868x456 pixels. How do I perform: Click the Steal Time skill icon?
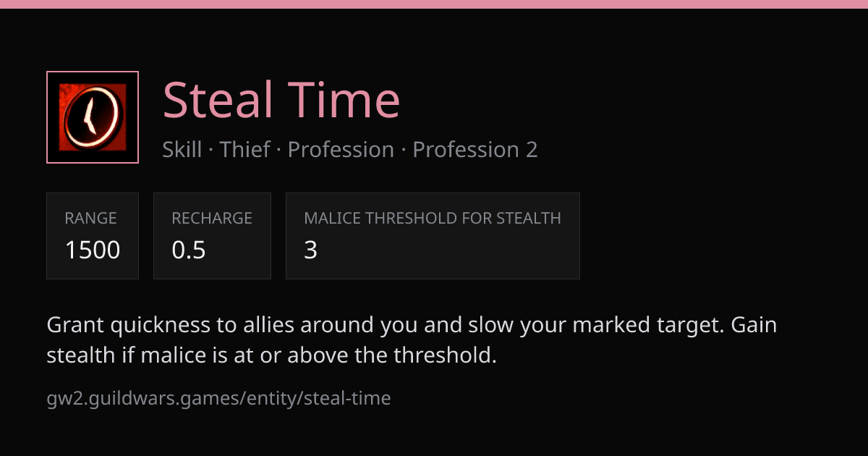pyautogui.click(x=93, y=117)
